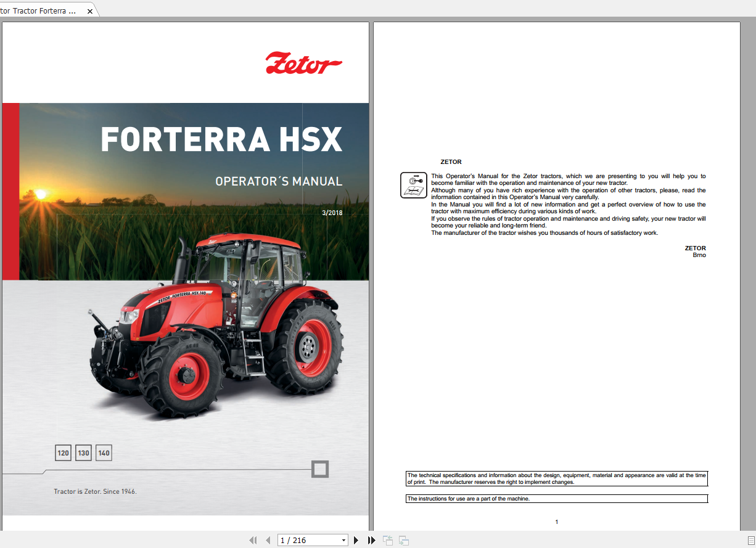Click the technical specifications notice box

pos(557,479)
